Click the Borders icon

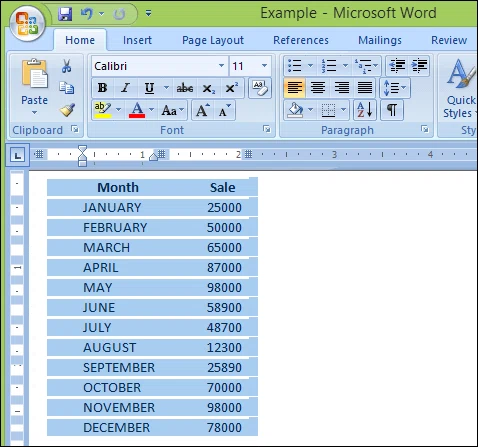point(328,110)
